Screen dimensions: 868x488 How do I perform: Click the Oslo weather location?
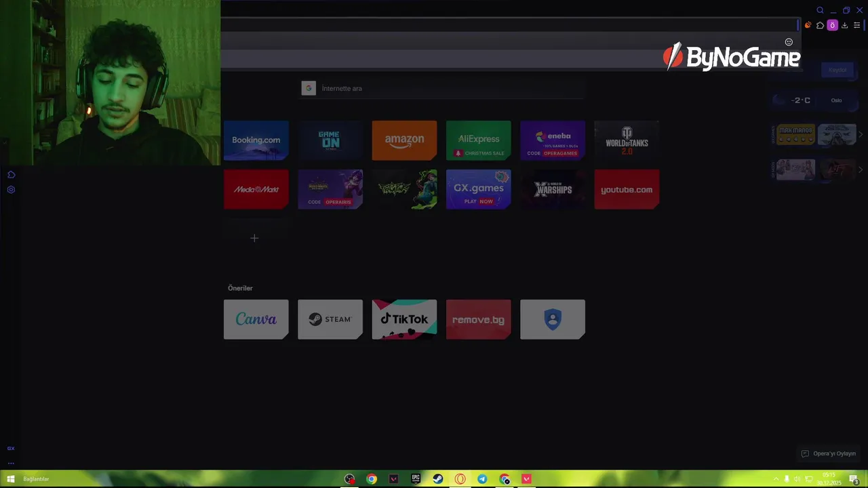[x=836, y=100]
